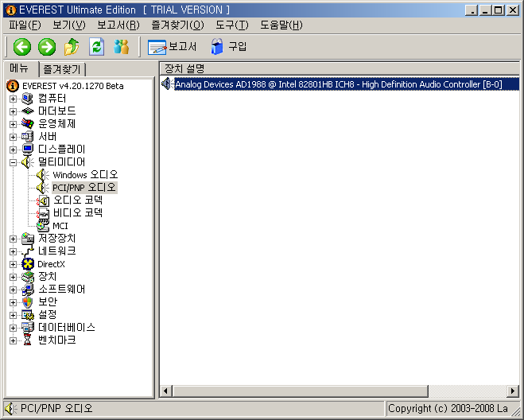Click the 장치 설명 column header

point(340,69)
